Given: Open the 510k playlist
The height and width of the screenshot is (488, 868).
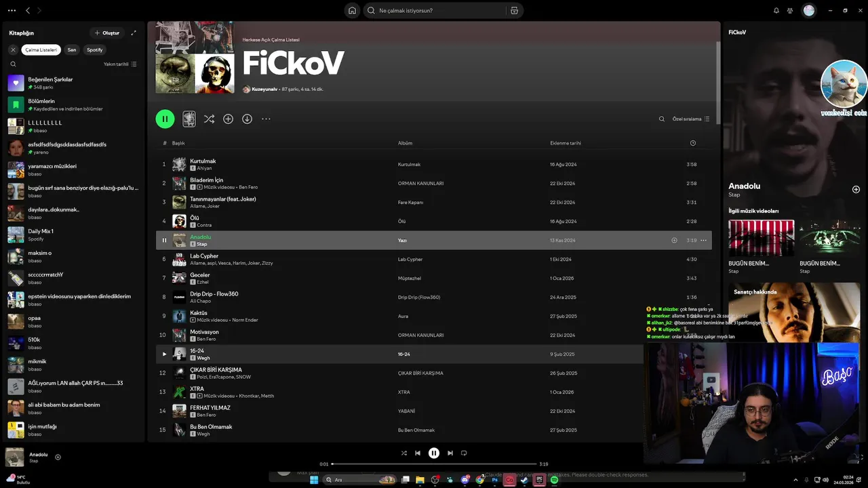Looking at the screenshot, I should 75,343.
